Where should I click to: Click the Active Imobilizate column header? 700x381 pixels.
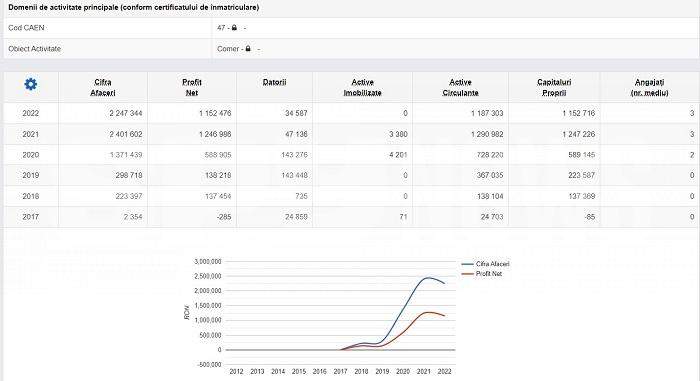pos(362,88)
